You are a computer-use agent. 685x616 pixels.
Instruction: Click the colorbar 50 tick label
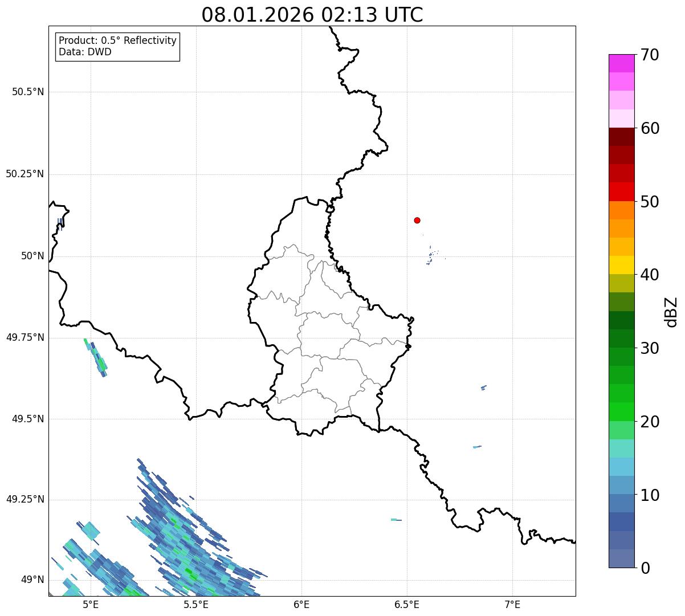[650, 202]
